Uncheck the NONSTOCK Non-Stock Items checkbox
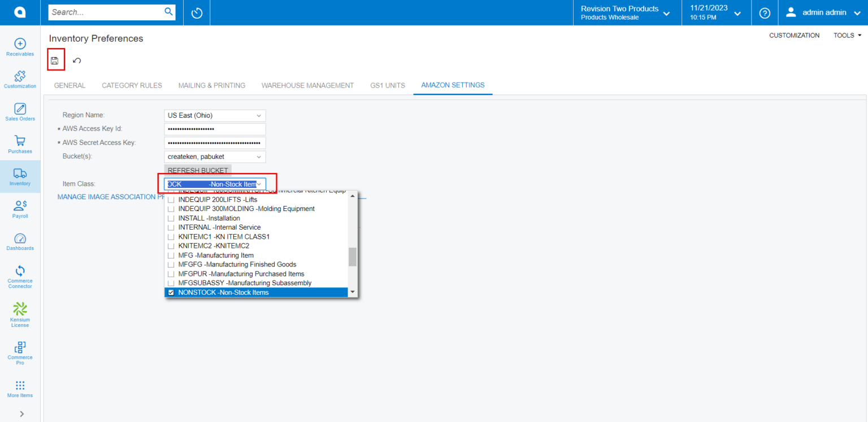 point(171,292)
